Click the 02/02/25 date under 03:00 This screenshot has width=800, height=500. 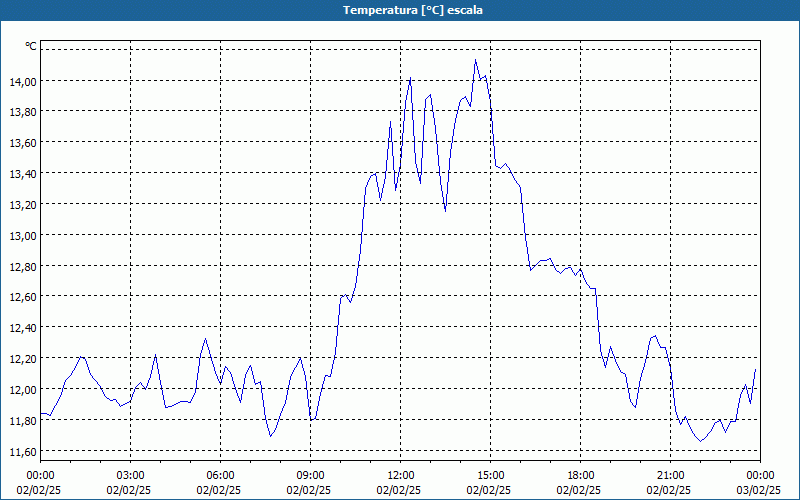[129, 490]
